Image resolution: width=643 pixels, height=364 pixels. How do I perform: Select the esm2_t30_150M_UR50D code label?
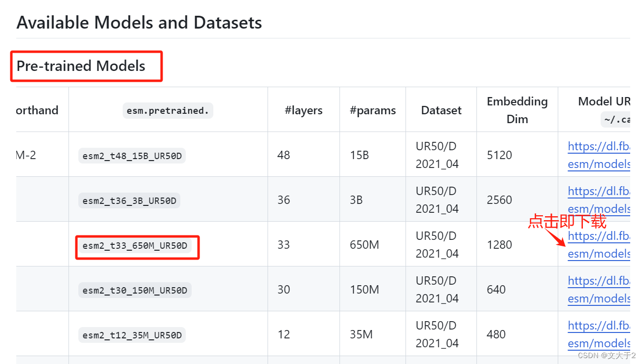click(x=135, y=290)
